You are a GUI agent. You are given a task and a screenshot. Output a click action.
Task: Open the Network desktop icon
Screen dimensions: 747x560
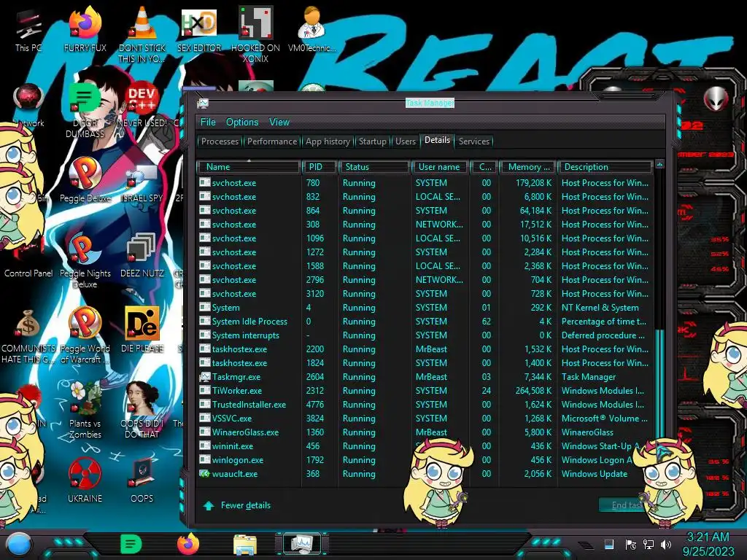[x=28, y=106]
